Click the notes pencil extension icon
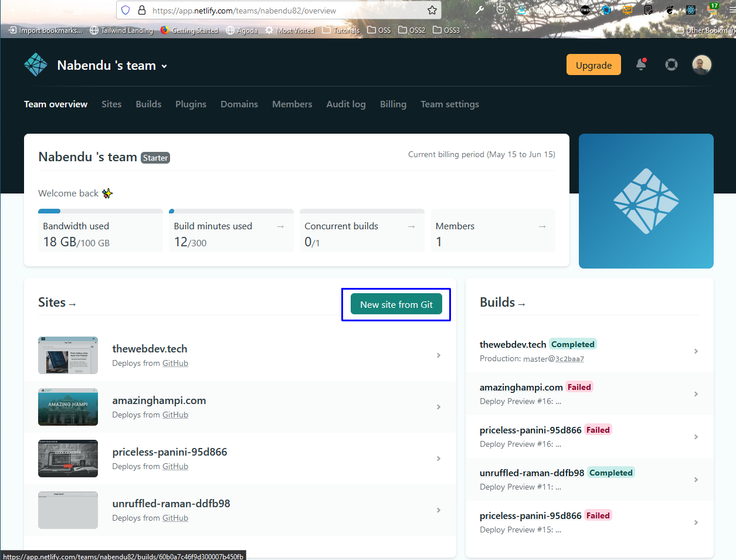 tap(649, 10)
